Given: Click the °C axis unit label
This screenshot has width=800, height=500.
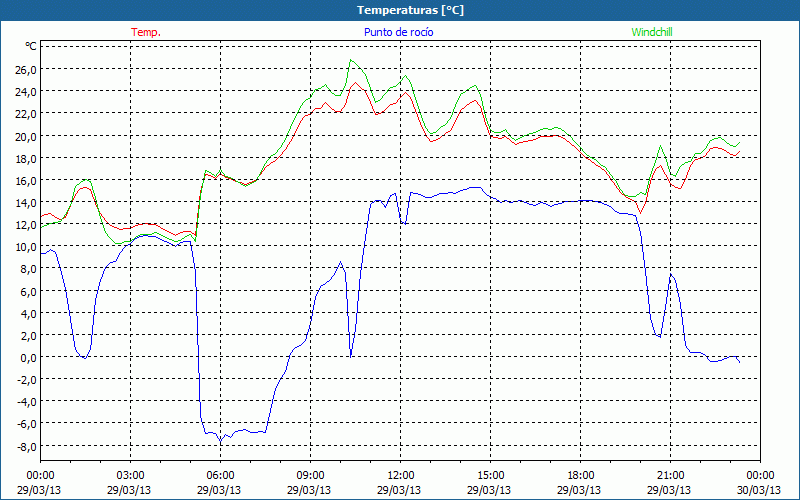Looking at the screenshot, I should (x=31, y=46).
